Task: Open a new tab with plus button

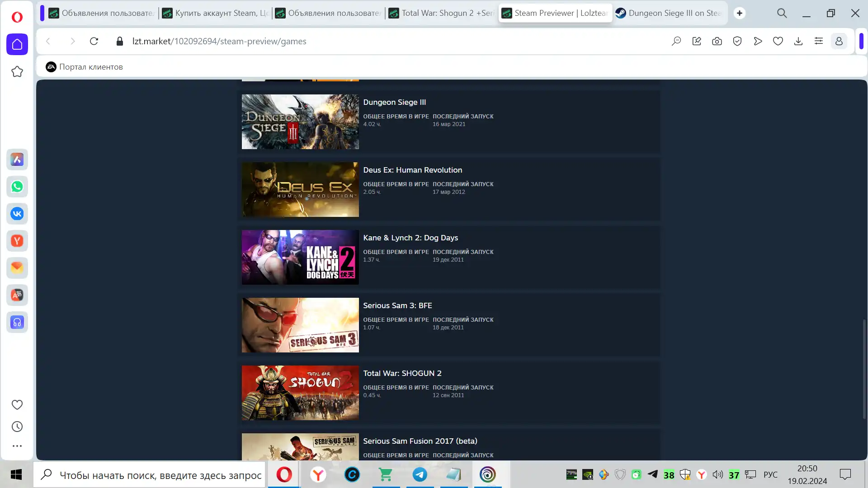Action: click(x=740, y=13)
